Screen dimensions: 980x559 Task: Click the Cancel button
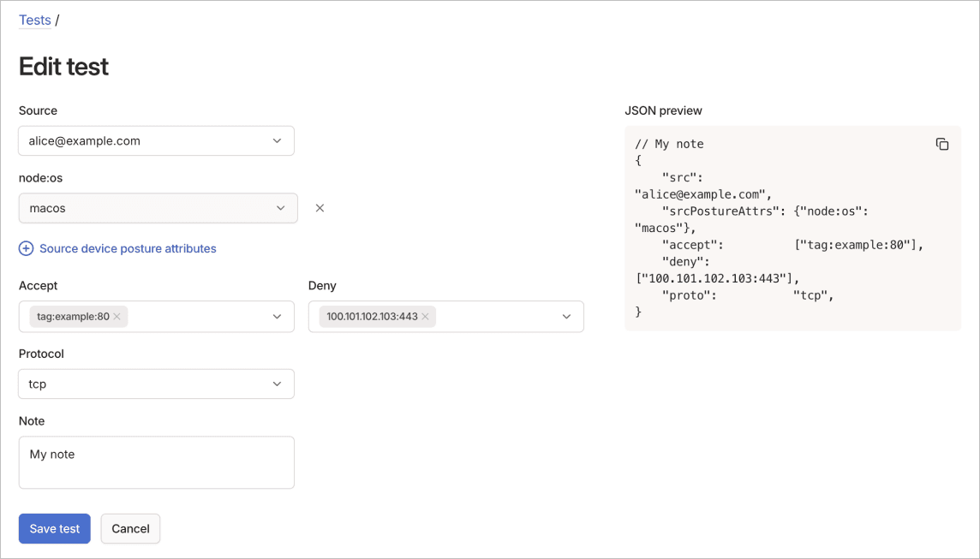pyautogui.click(x=130, y=528)
